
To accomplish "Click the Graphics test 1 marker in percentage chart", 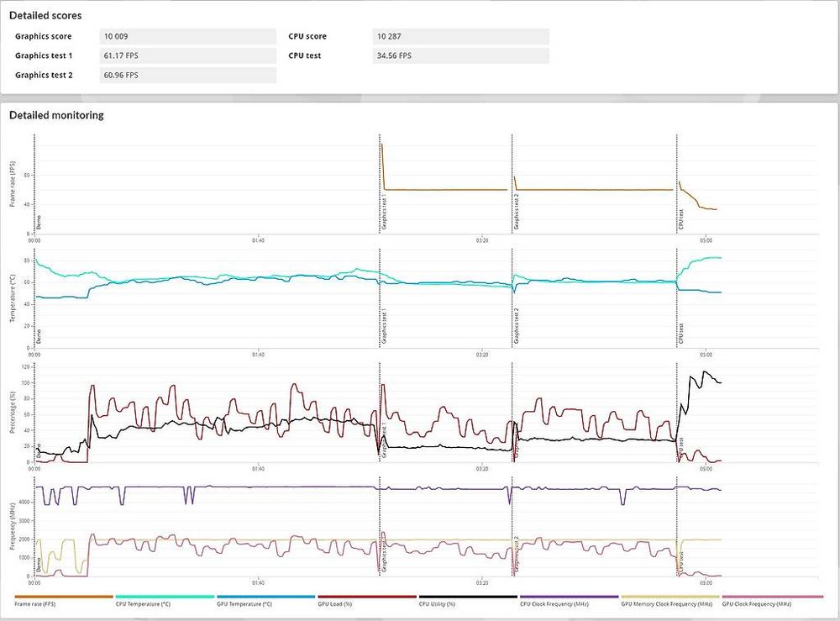I will 385,439.
